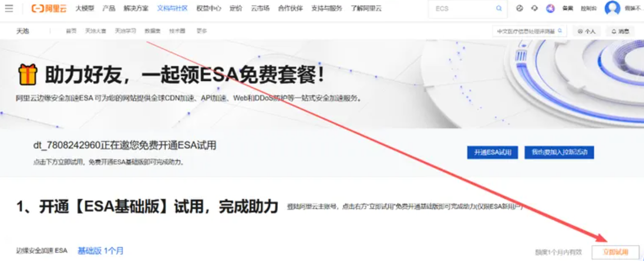Click the user avatar icon
The image size is (644, 261).
pyautogui.click(x=612, y=8)
